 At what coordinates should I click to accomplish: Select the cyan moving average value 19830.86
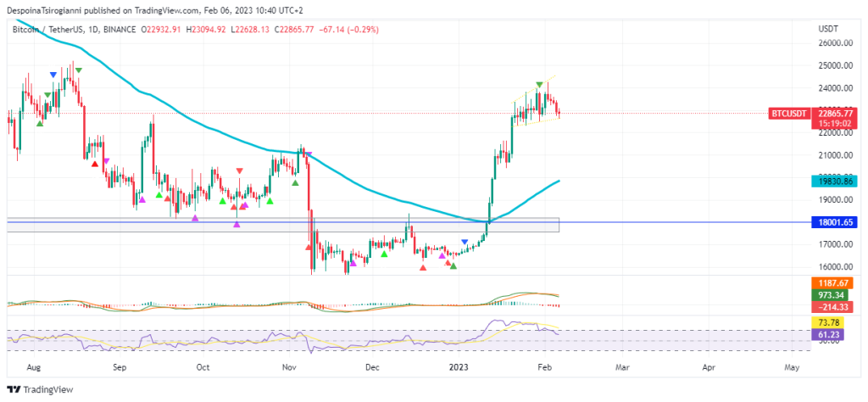tap(834, 181)
